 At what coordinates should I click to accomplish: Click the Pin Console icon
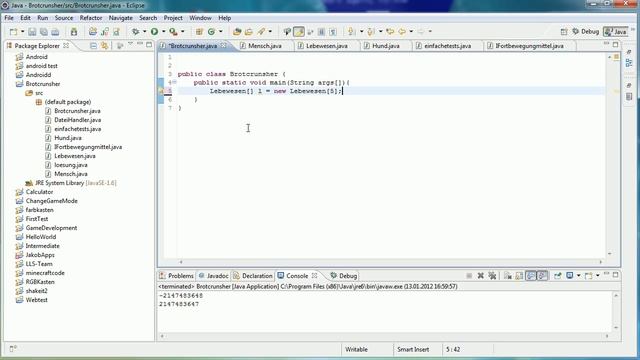tap(558, 276)
